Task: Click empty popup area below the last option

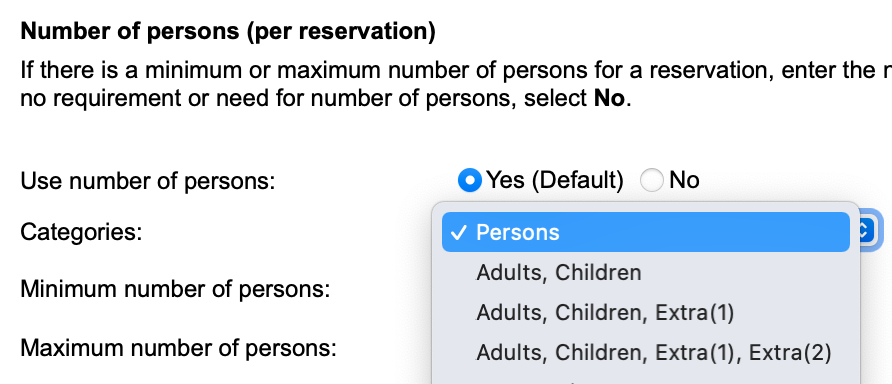Action: coord(646,377)
